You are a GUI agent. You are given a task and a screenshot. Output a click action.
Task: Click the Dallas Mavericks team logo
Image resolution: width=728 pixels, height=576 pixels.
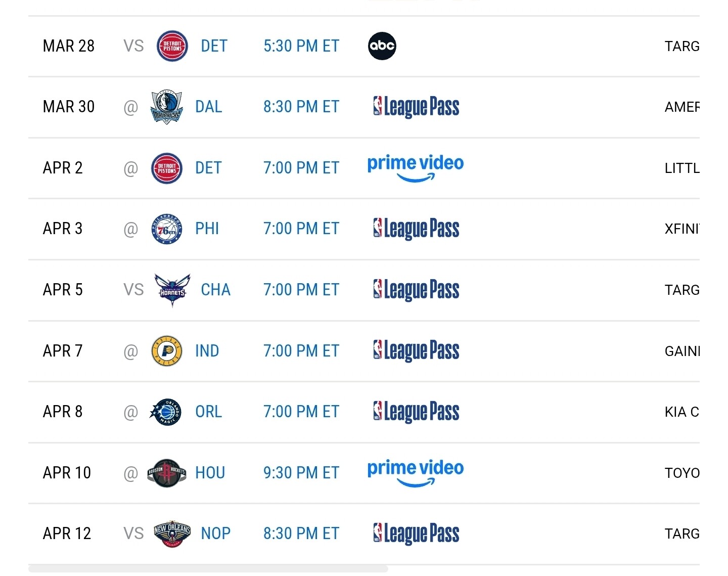(166, 107)
